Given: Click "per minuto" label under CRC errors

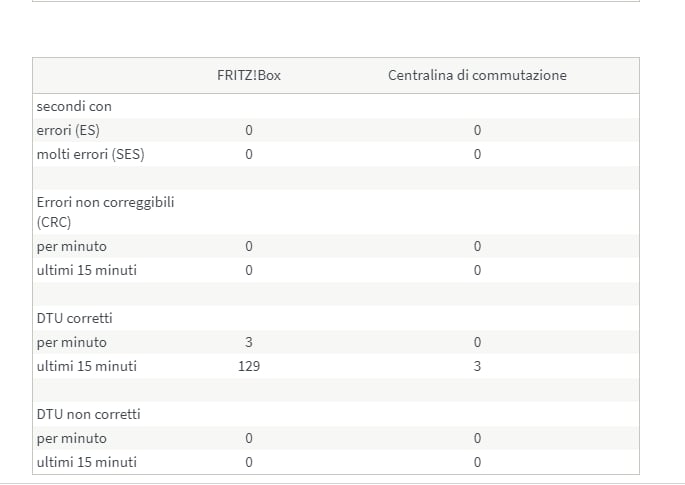Looking at the screenshot, I should pos(71,246).
